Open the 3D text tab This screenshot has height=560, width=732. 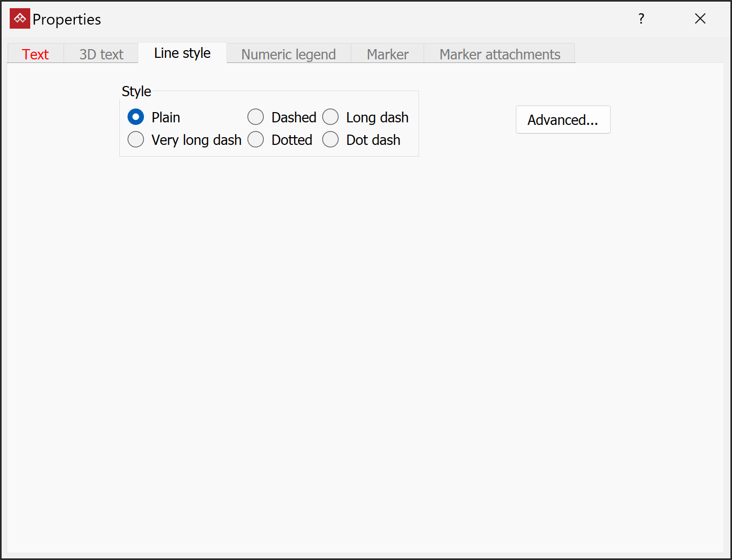click(101, 54)
